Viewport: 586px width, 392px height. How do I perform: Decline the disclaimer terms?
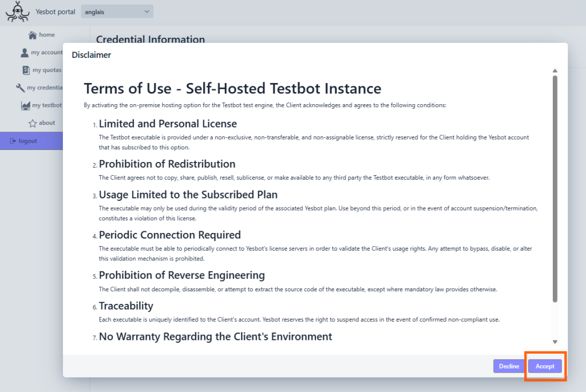point(509,366)
